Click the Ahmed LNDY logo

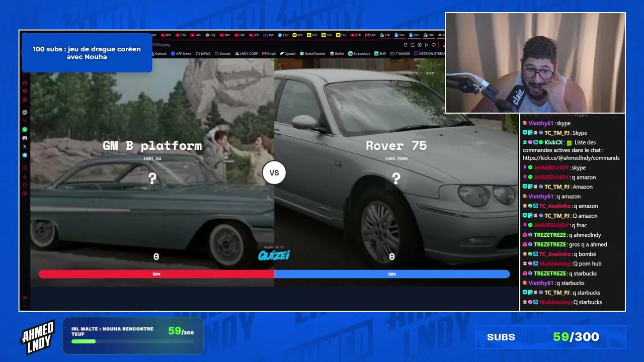click(37, 336)
